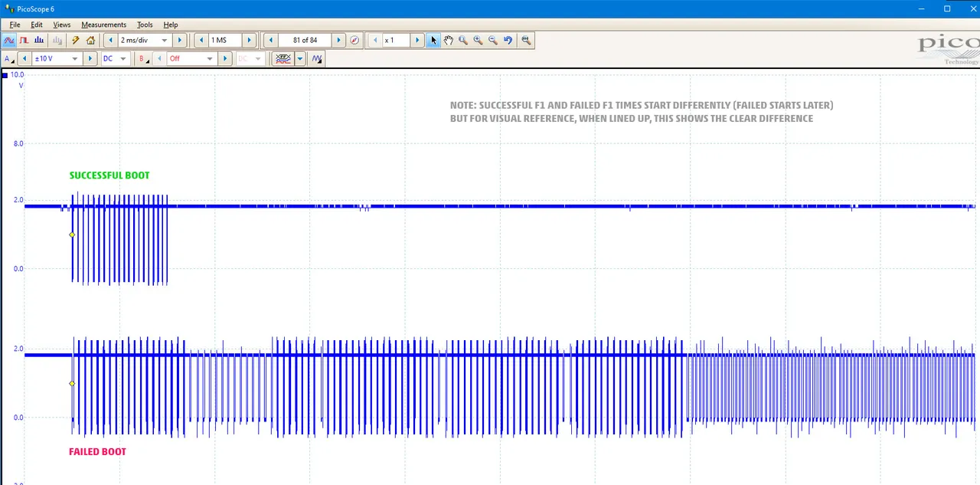Expand Channel B Off range dropdown
The height and width of the screenshot is (485, 980).
click(208, 59)
